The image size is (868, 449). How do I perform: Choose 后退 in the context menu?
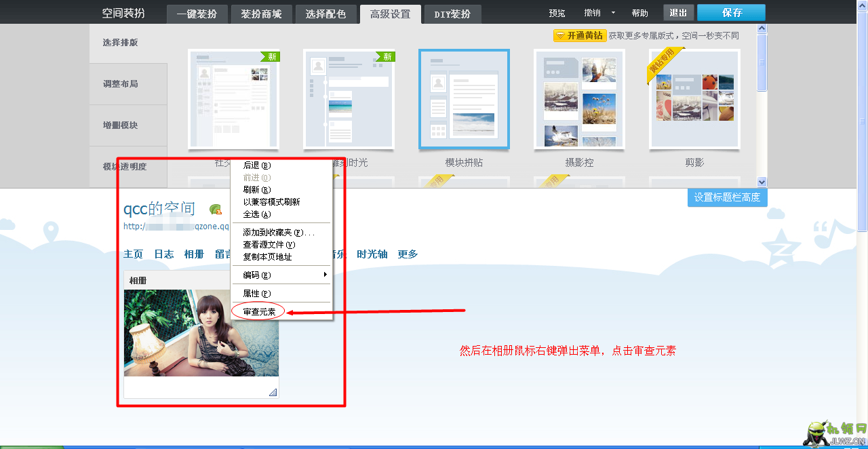click(x=281, y=165)
